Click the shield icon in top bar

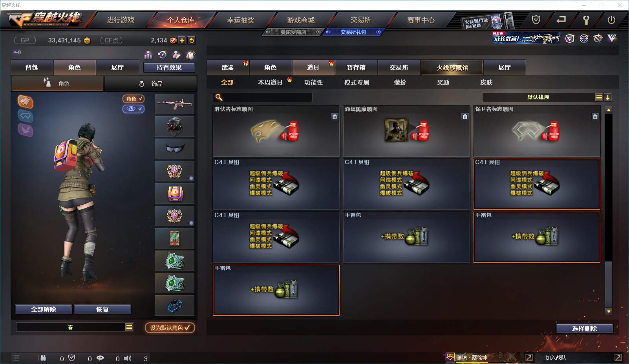pyautogui.click(x=536, y=20)
